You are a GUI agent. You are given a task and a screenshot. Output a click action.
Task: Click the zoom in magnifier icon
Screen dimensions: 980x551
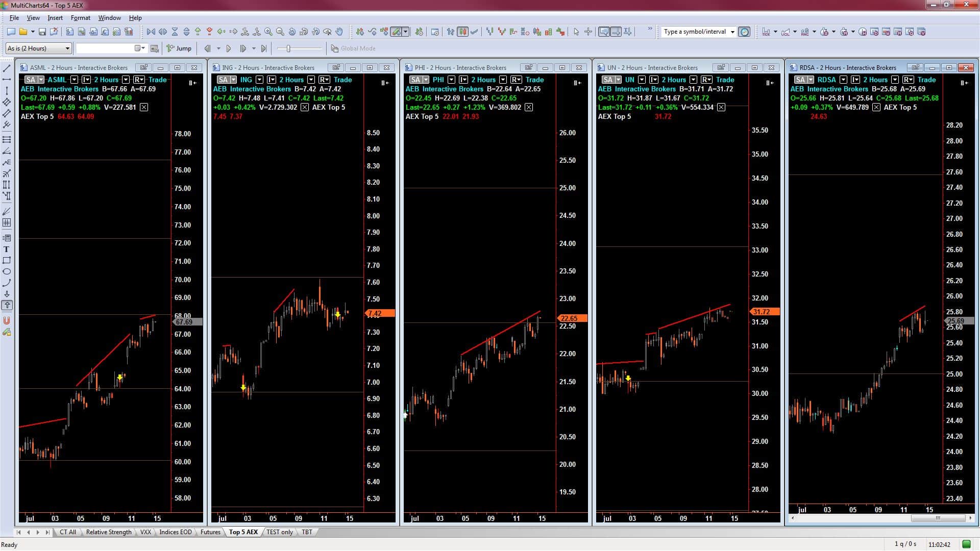coord(268,32)
